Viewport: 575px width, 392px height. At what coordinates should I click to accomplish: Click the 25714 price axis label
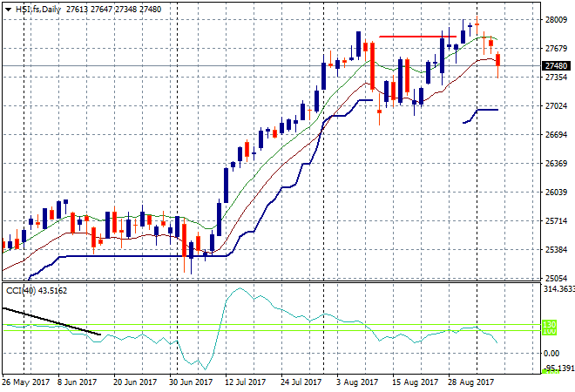click(556, 220)
